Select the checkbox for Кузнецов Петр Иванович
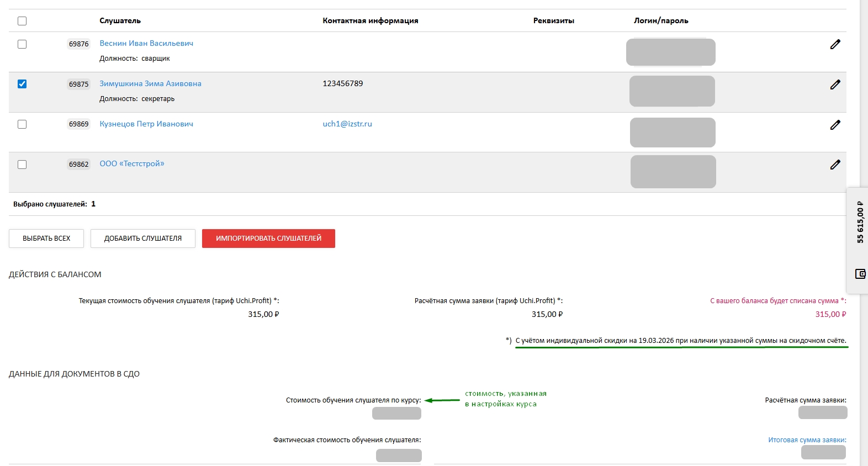Image resolution: width=868 pixels, height=466 pixels. pos(22,124)
